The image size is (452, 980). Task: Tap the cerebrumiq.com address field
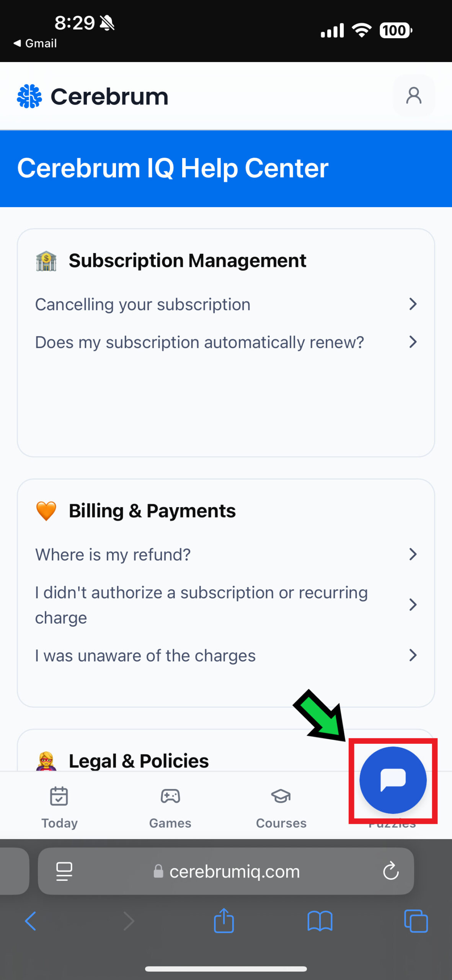click(x=234, y=872)
